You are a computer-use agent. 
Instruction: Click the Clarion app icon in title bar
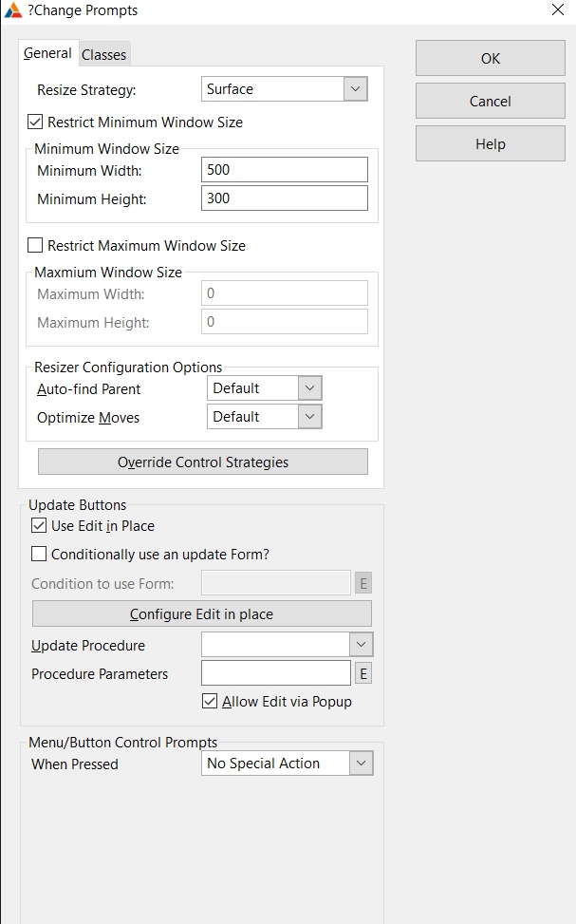coord(13,10)
